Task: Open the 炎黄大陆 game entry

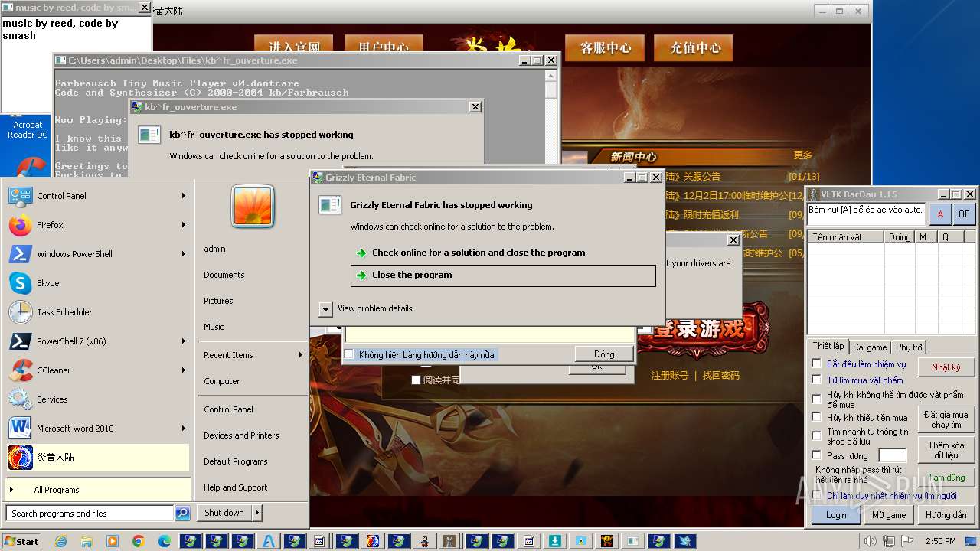Action: click(x=97, y=458)
